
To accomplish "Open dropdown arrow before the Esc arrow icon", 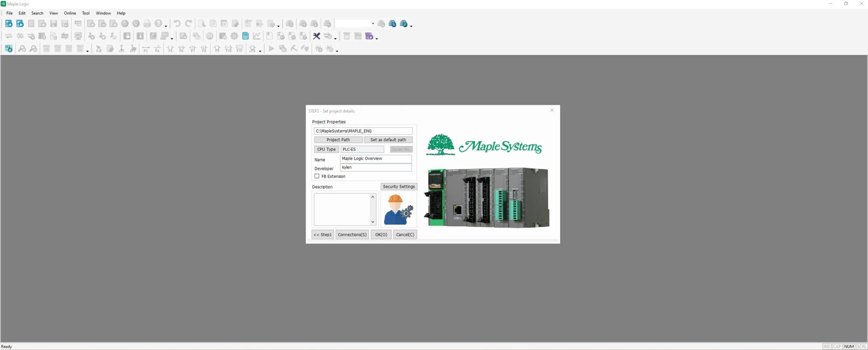I will click(87, 51).
